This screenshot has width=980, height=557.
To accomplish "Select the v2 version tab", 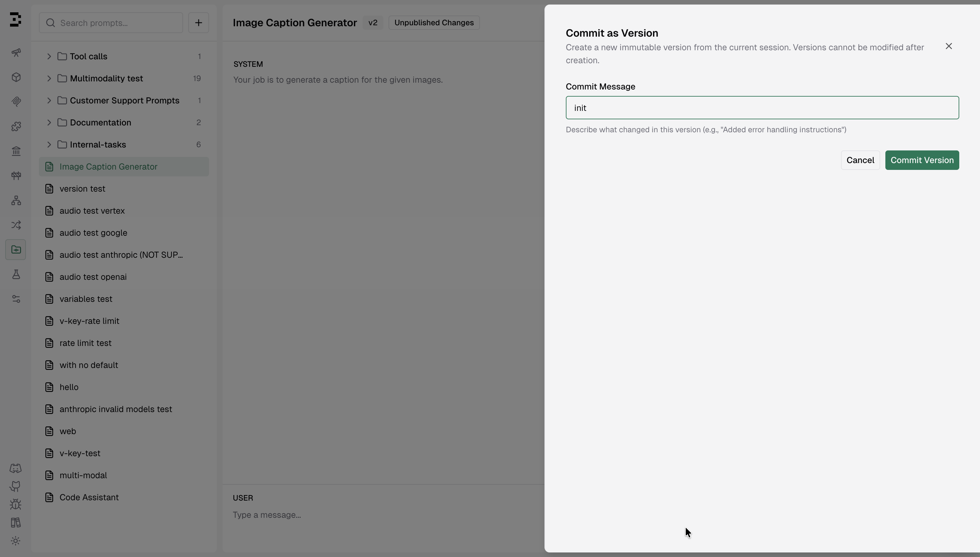I will (x=373, y=23).
